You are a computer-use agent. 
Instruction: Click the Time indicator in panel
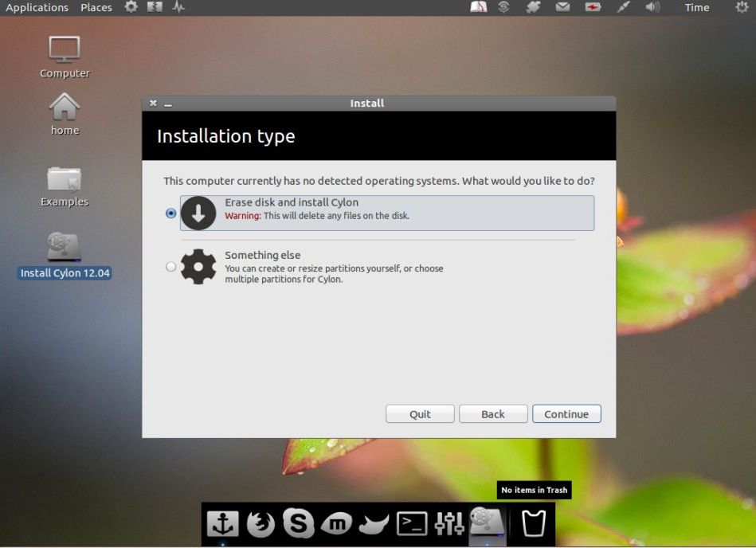click(697, 8)
